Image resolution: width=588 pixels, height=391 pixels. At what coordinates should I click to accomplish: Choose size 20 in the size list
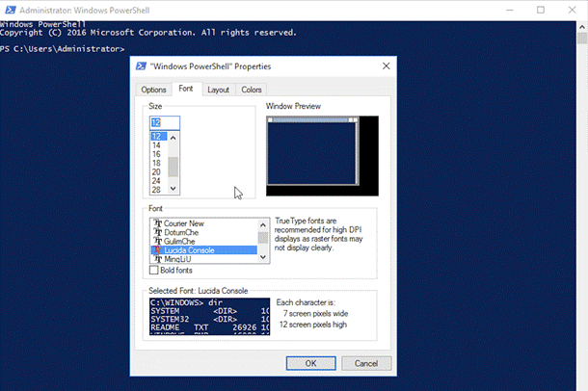(x=159, y=172)
